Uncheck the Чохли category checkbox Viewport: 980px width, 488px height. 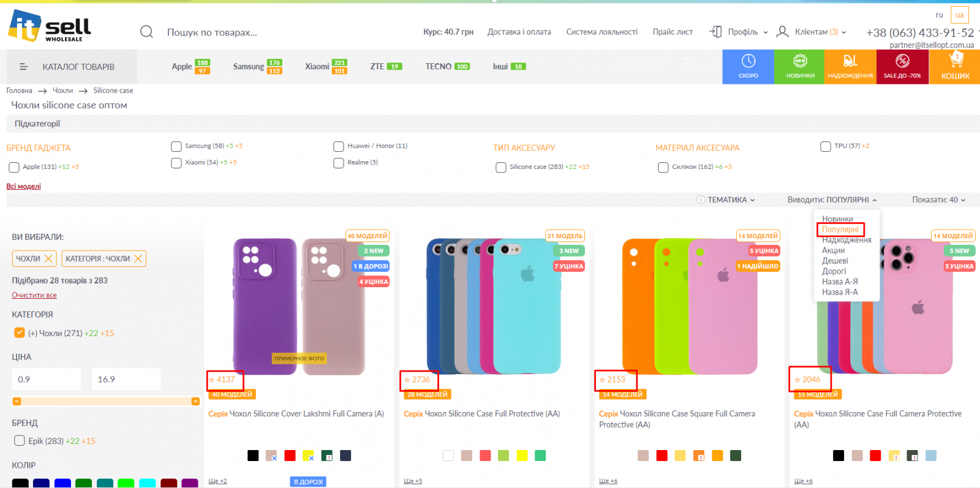coord(19,332)
